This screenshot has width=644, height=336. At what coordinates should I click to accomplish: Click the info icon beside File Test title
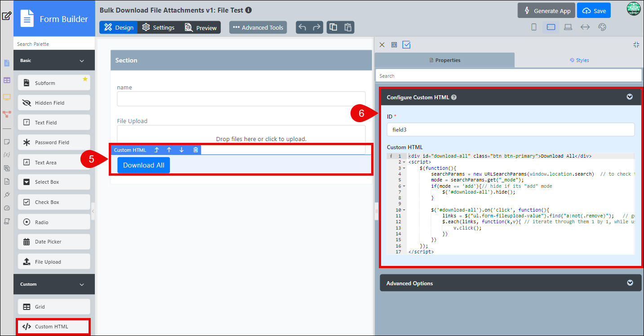[249, 9]
